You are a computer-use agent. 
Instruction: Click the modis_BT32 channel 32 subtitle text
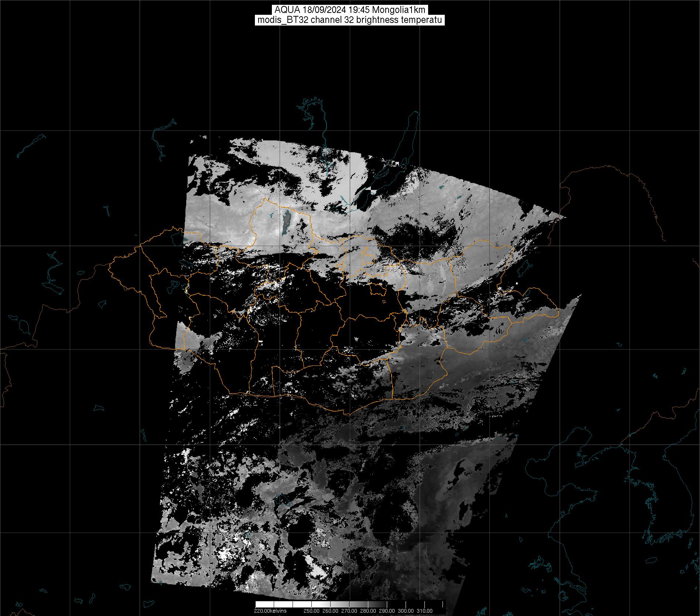click(349, 20)
